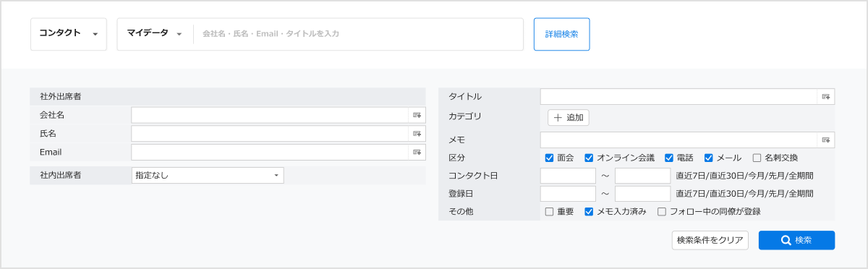Click the list icon in 氏名 field
Viewport: 868px width, 269px height.
[x=417, y=134]
